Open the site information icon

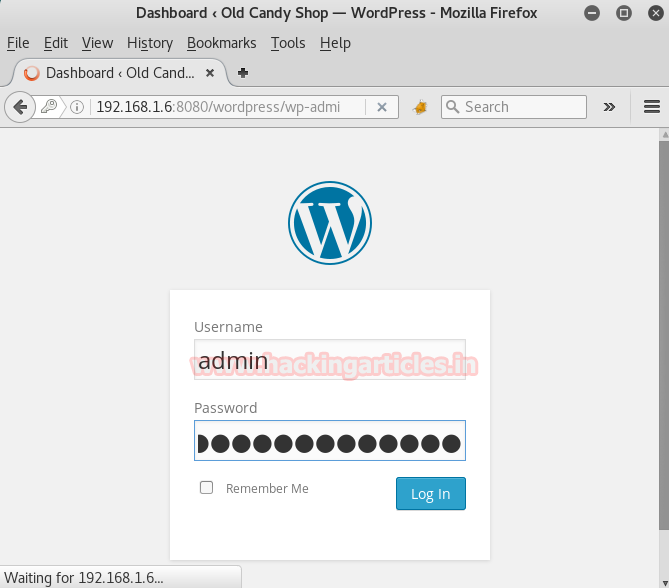click(x=77, y=107)
